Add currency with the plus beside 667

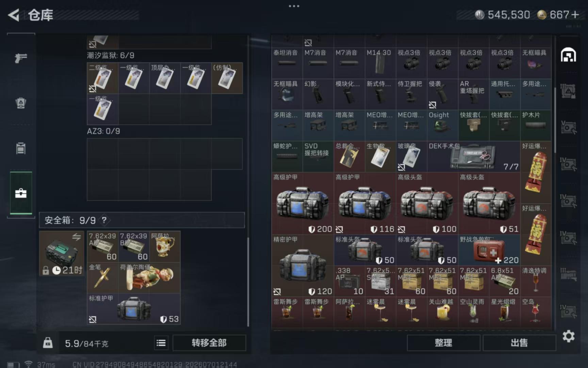[575, 15]
